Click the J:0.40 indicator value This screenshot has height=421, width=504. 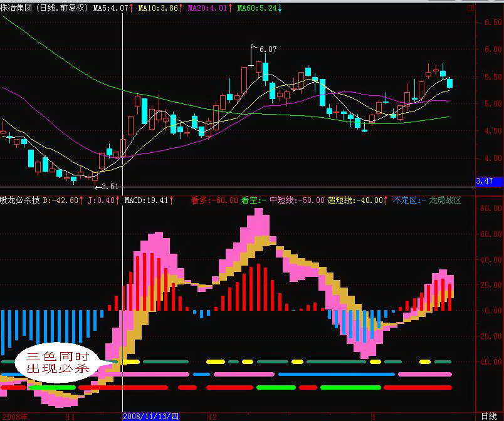click(x=102, y=200)
